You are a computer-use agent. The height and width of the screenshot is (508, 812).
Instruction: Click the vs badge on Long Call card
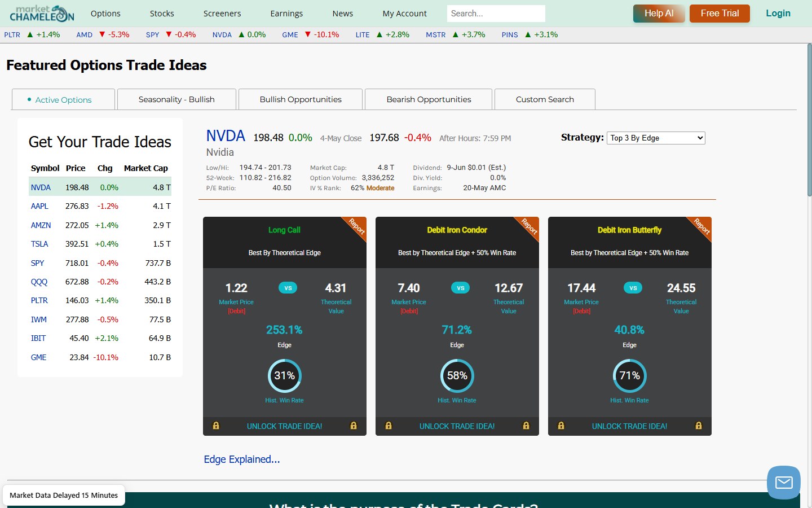tap(288, 288)
